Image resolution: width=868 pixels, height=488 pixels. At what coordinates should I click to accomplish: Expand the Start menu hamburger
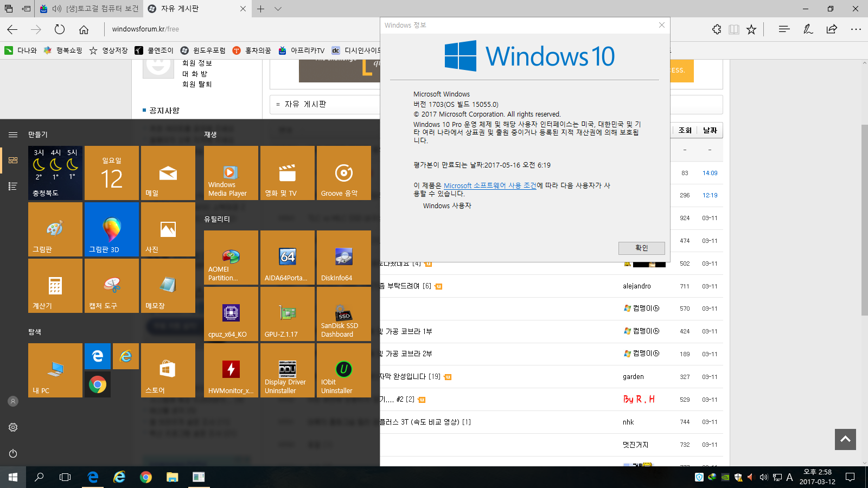click(x=13, y=134)
